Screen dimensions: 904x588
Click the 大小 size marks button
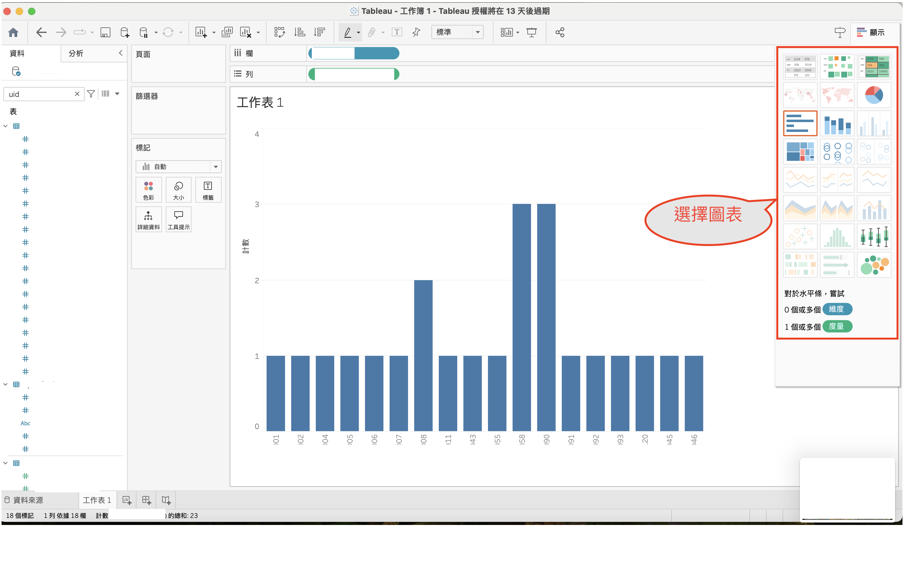tap(179, 190)
